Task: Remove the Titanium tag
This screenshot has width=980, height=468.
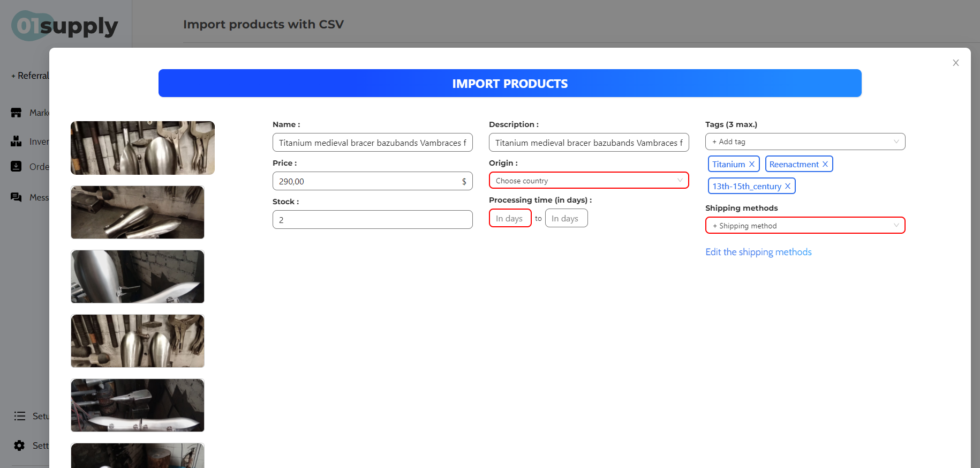Action: click(x=751, y=164)
